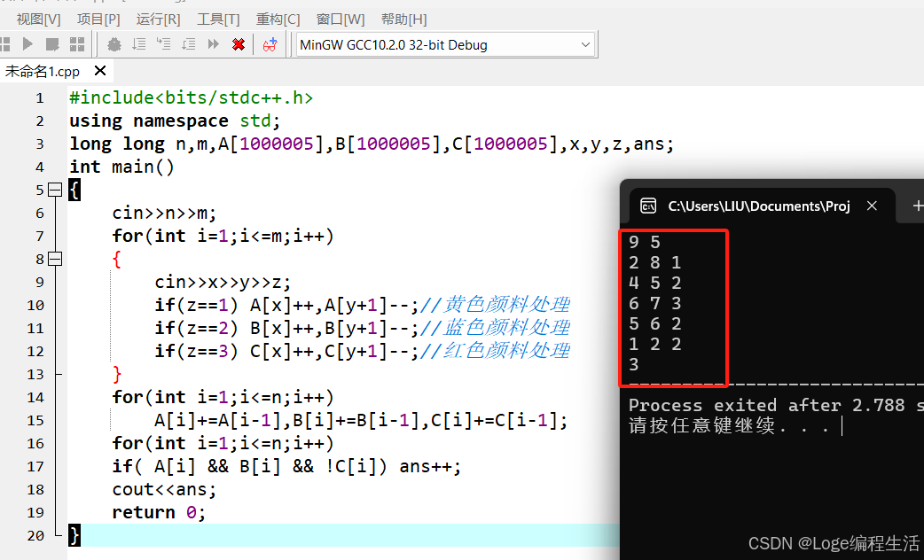Click the 'Process exited after' console text
This screenshot has height=560, width=924.
pyautogui.click(x=737, y=405)
